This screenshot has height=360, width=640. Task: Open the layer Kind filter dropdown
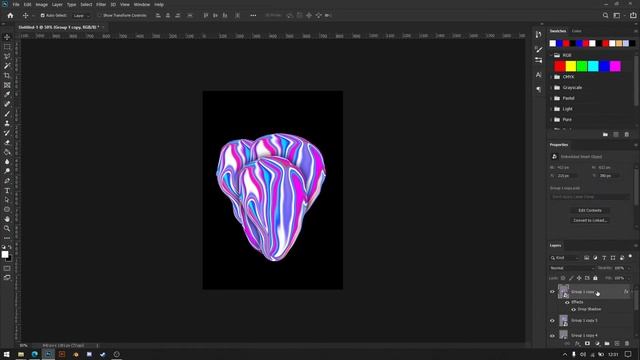pyautogui.click(x=565, y=258)
